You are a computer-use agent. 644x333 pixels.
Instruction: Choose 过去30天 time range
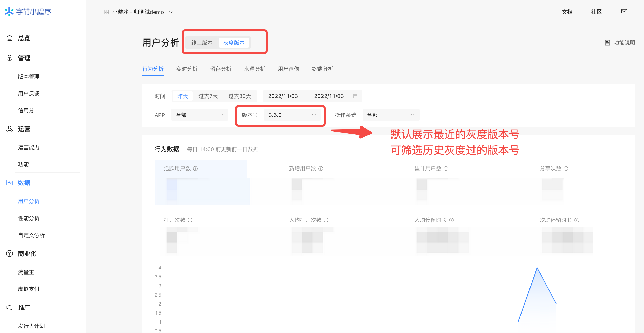[240, 96]
